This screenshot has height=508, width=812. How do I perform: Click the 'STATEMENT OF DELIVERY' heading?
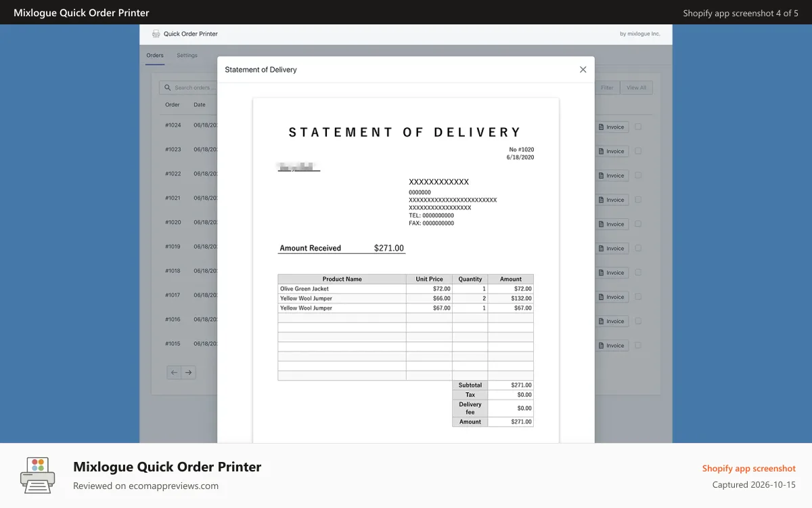tap(405, 133)
